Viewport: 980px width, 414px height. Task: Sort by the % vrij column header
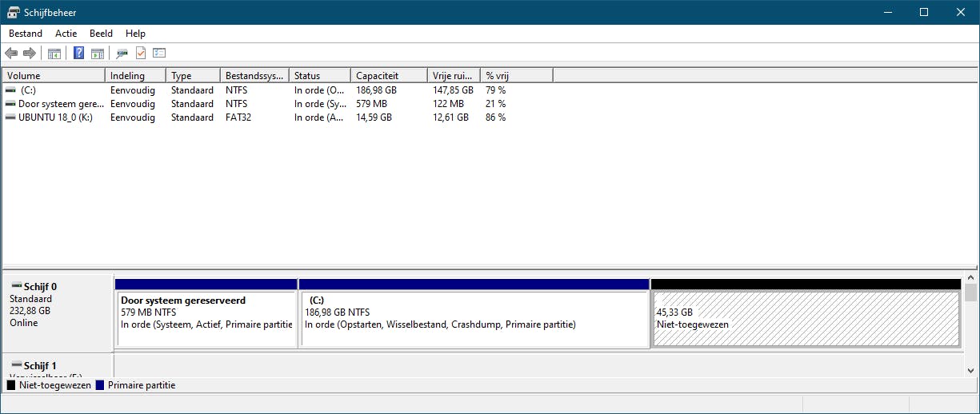point(517,76)
